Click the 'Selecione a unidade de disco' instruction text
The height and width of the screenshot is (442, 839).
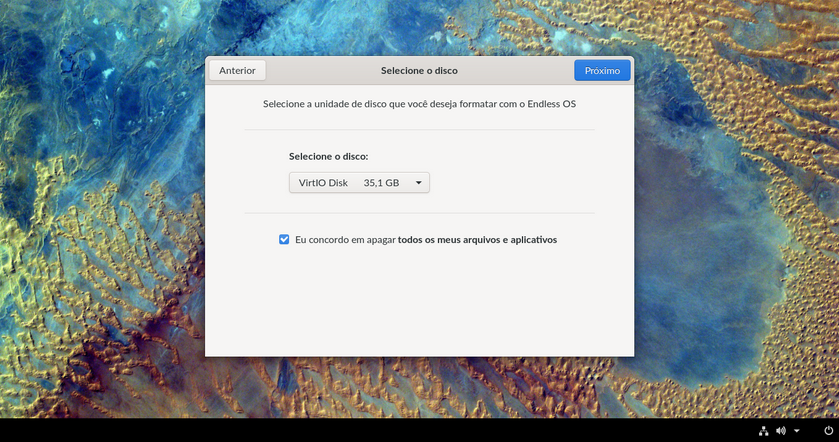point(419,104)
